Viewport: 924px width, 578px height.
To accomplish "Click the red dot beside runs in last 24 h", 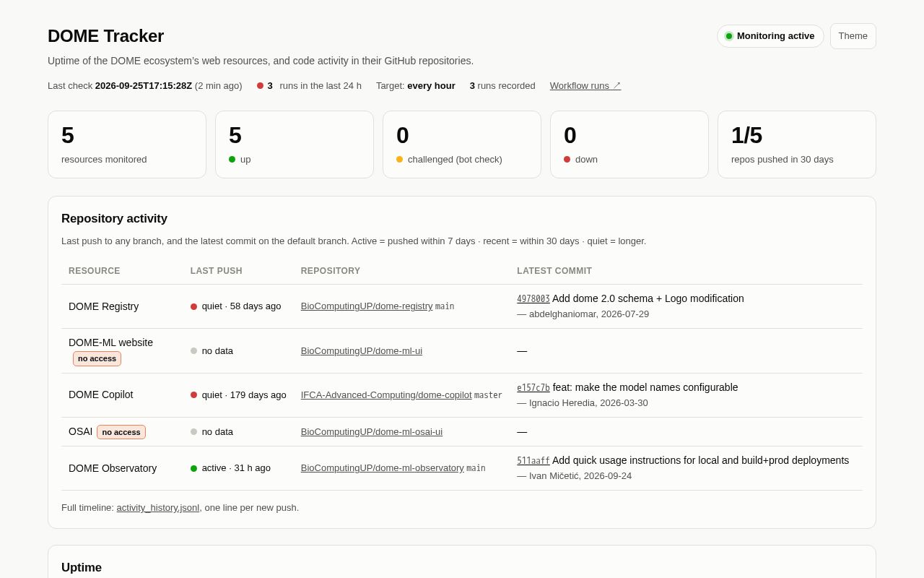I will (261, 86).
